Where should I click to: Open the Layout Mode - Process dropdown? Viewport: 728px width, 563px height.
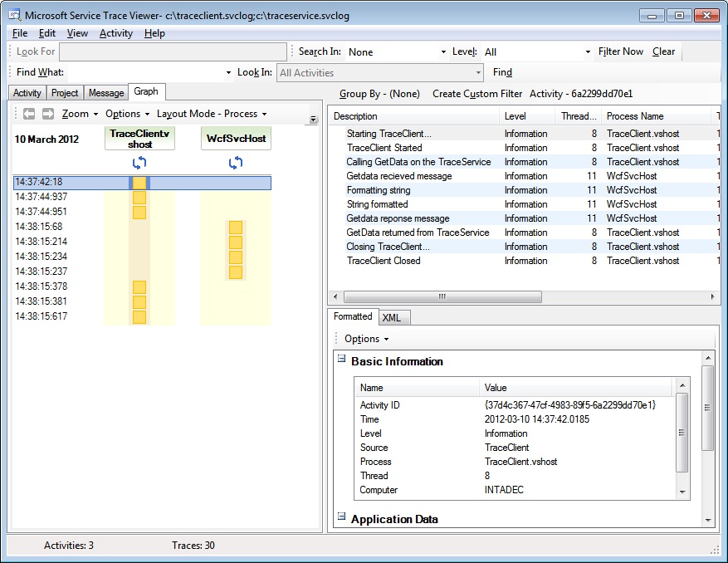click(x=212, y=114)
